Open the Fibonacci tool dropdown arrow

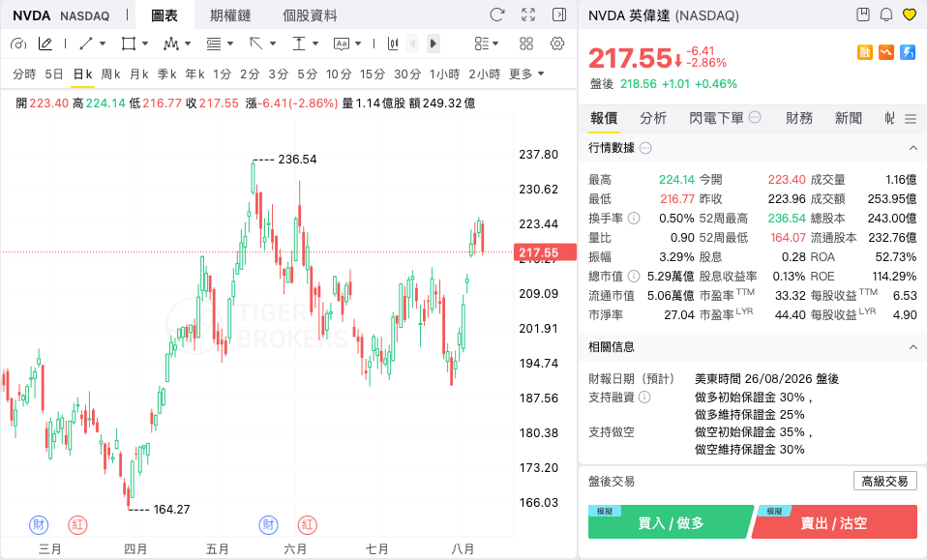tap(230, 44)
